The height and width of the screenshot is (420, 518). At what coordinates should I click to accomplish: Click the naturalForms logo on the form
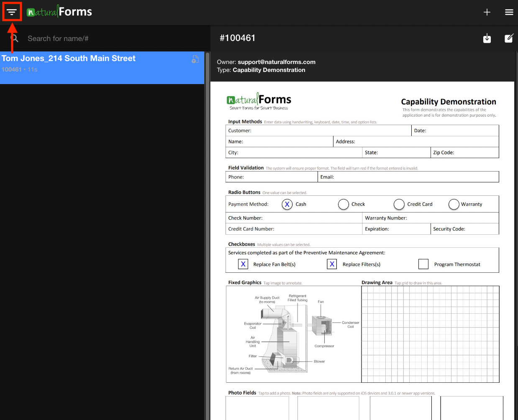click(259, 102)
